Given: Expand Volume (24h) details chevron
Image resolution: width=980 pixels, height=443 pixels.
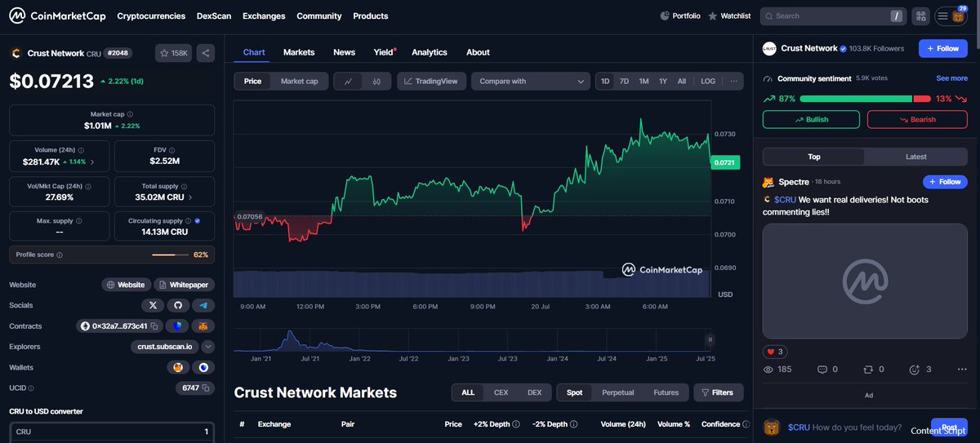Looking at the screenshot, I should pyautogui.click(x=91, y=162).
